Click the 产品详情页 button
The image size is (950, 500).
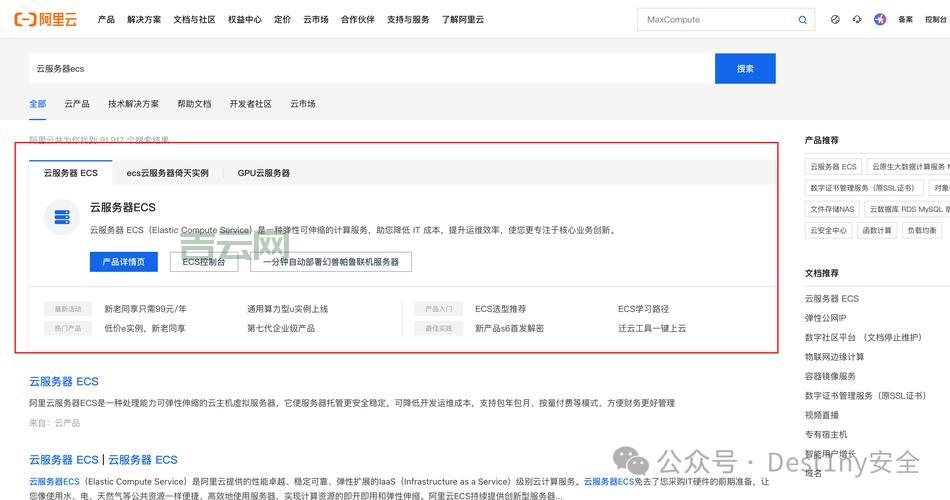(x=124, y=262)
